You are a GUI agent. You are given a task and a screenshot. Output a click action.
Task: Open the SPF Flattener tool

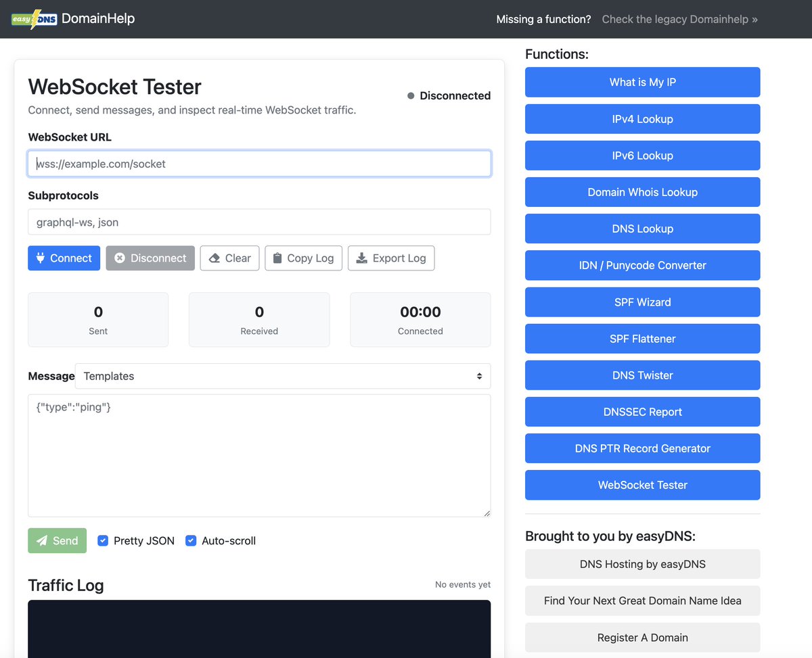[x=642, y=339]
